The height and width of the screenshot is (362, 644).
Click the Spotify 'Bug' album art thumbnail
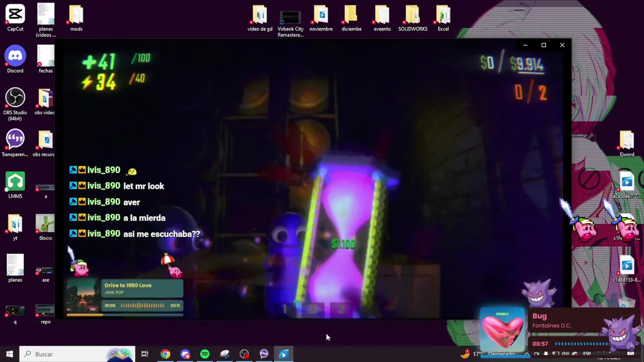click(502, 330)
